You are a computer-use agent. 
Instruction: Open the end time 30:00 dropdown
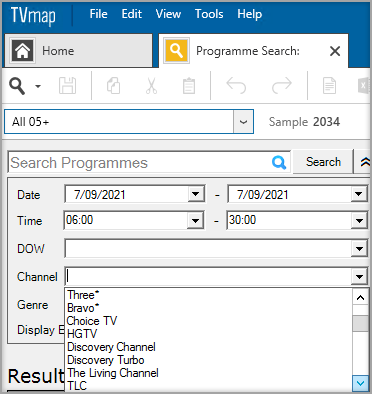(x=359, y=220)
